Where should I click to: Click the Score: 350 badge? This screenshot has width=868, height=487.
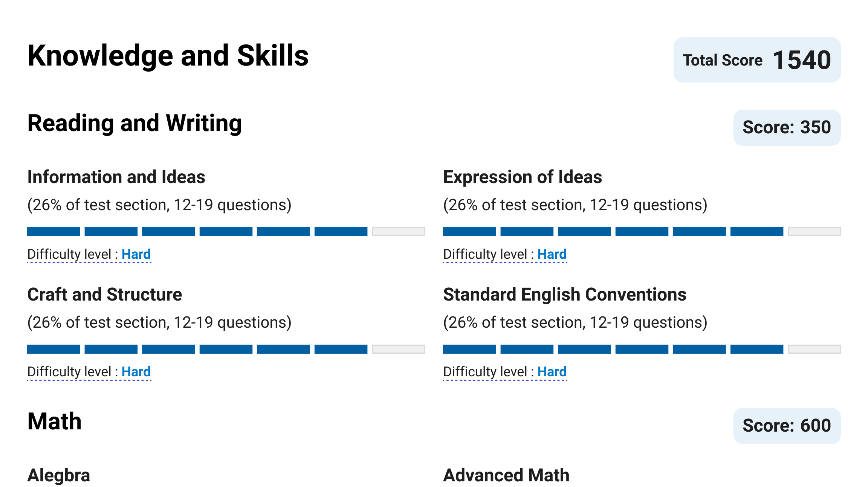click(787, 127)
